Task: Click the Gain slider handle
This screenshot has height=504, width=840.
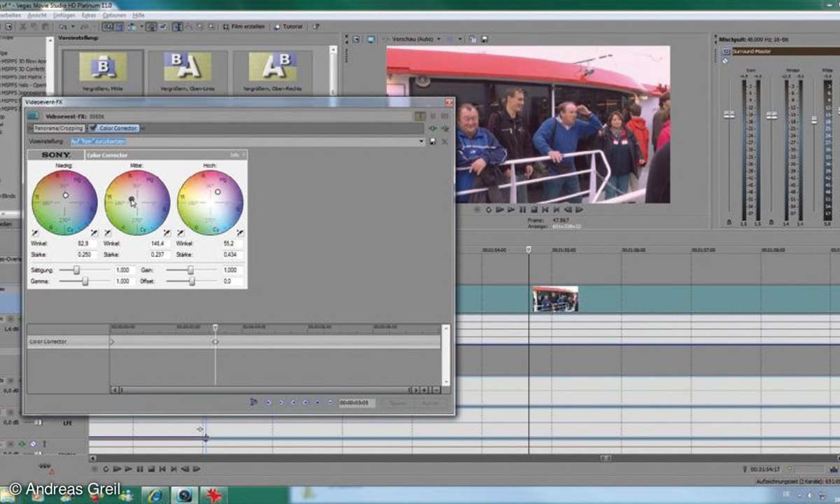Action: [191, 269]
